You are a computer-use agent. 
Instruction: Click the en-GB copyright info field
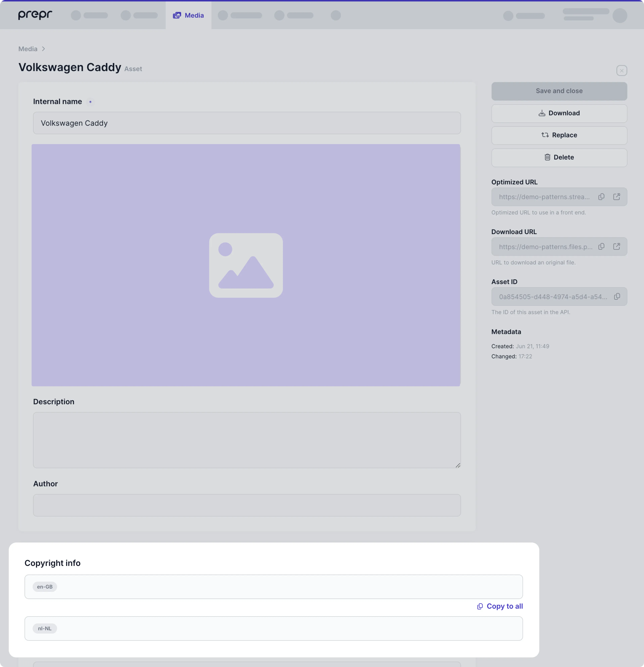[274, 587]
